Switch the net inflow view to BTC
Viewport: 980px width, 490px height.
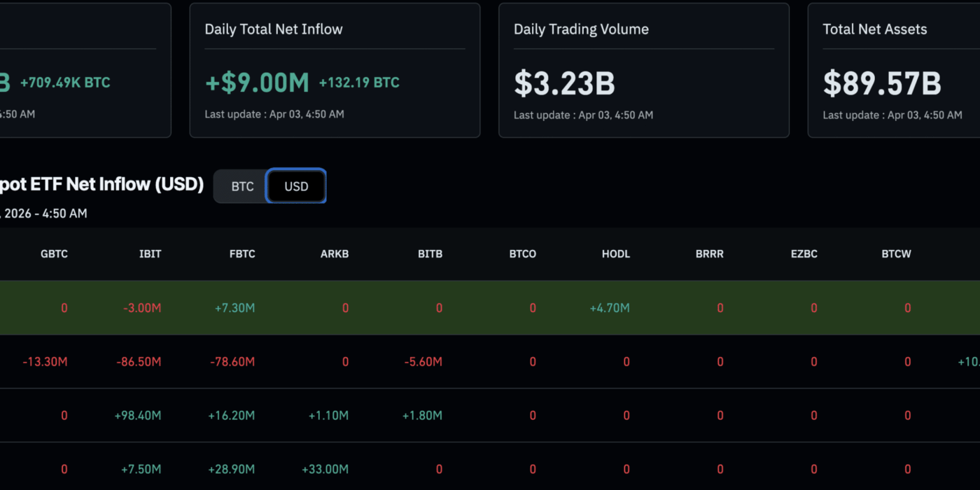[x=242, y=187]
